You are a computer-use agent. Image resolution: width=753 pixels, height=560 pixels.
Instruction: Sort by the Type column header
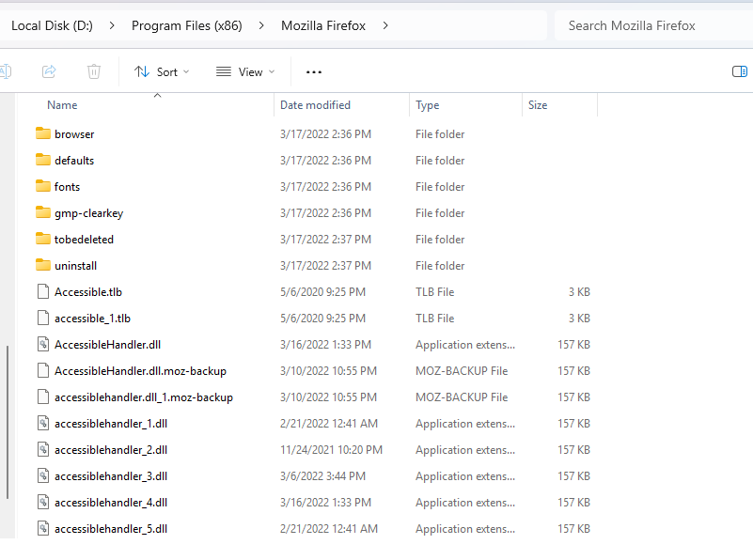428,105
